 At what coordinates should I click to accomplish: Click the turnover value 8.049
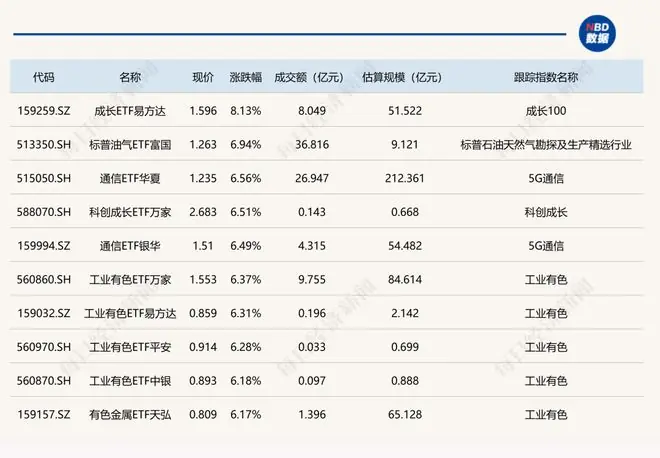(312, 111)
